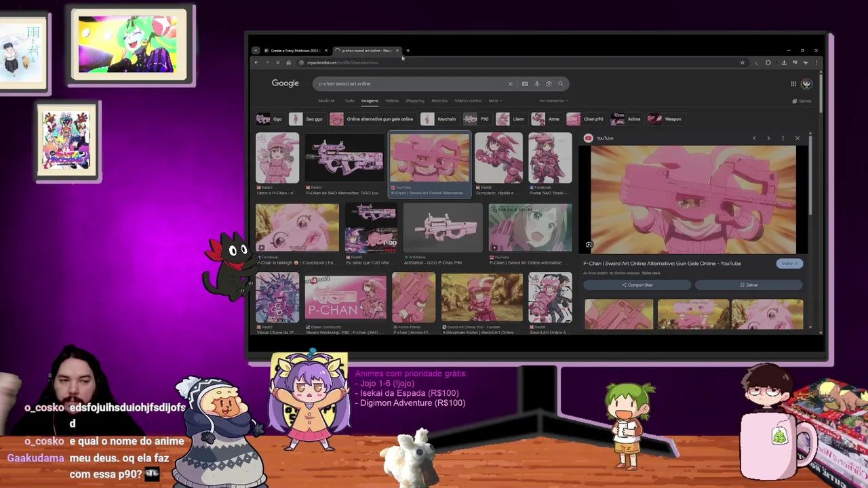
Task: Open the large preview image of P-Chan
Action: coord(693,200)
